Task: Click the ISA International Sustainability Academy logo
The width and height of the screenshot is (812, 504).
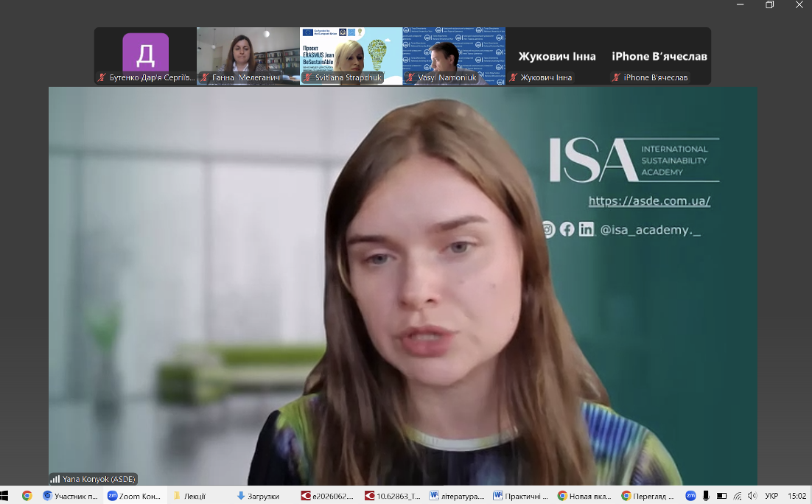Action: 634,160
